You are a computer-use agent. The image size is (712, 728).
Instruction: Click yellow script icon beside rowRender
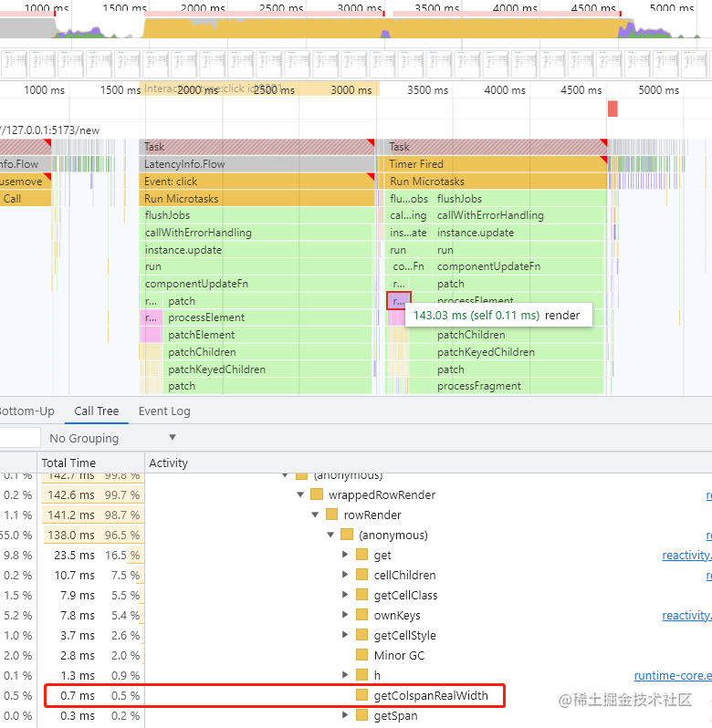(331, 515)
